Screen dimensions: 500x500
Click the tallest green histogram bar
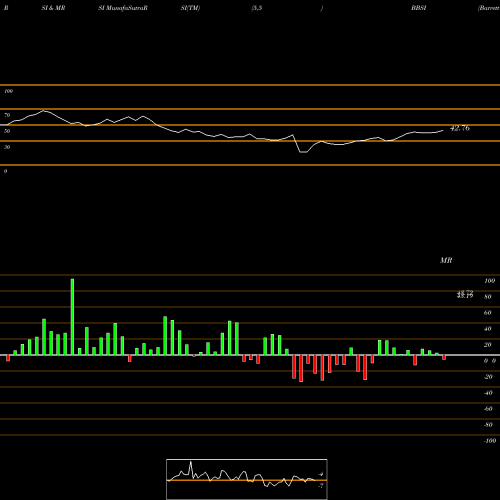tap(72, 317)
